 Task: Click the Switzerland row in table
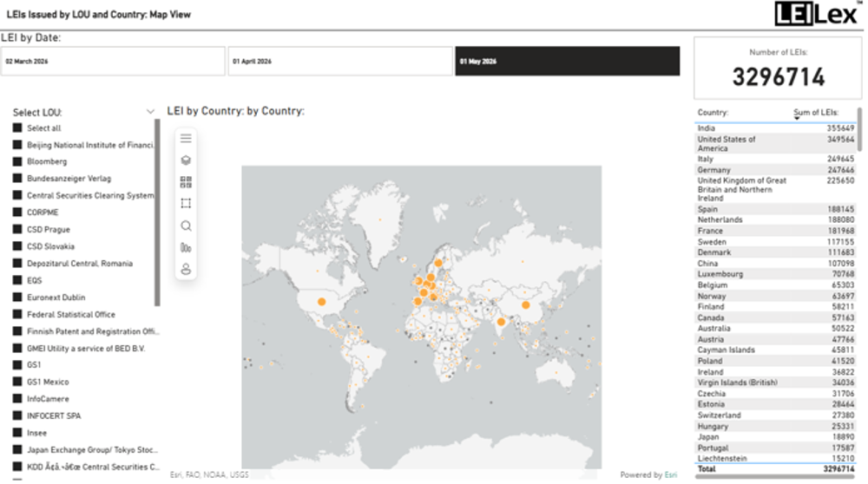(775, 415)
